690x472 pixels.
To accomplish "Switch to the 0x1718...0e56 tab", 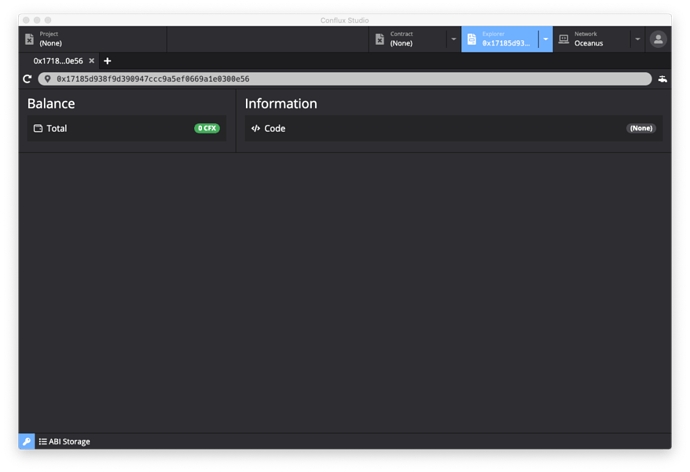I will (58, 61).
